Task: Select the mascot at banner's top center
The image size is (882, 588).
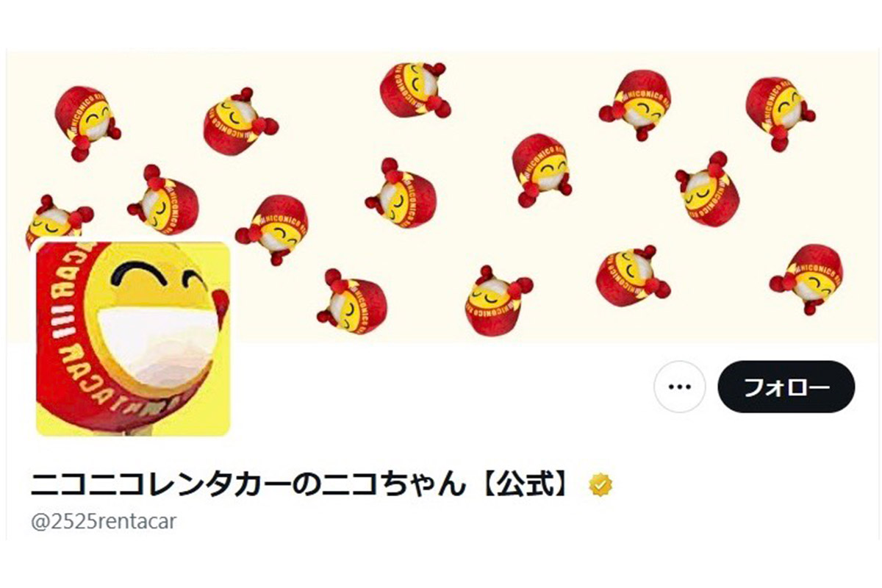Action: 415,90
